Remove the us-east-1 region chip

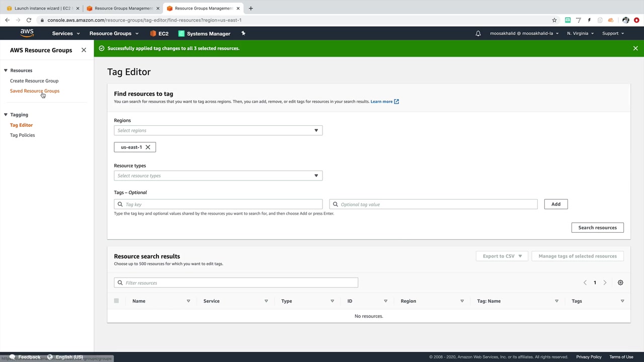click(148, 147)
